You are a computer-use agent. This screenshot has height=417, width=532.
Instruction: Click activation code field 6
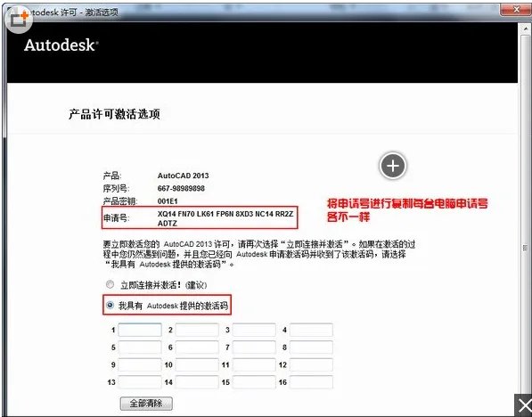pyautogui.click(x=197, y=347)
